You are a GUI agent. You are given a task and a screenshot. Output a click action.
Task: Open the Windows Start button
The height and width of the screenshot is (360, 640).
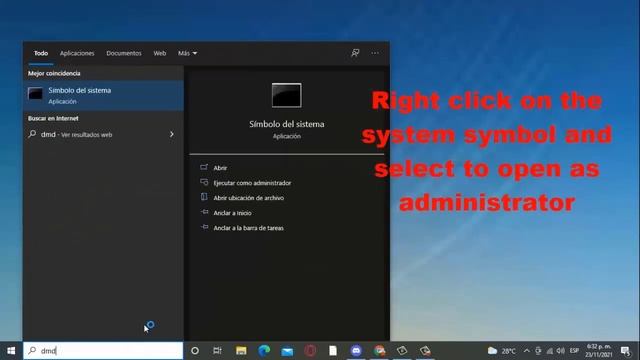click(11, 351)
